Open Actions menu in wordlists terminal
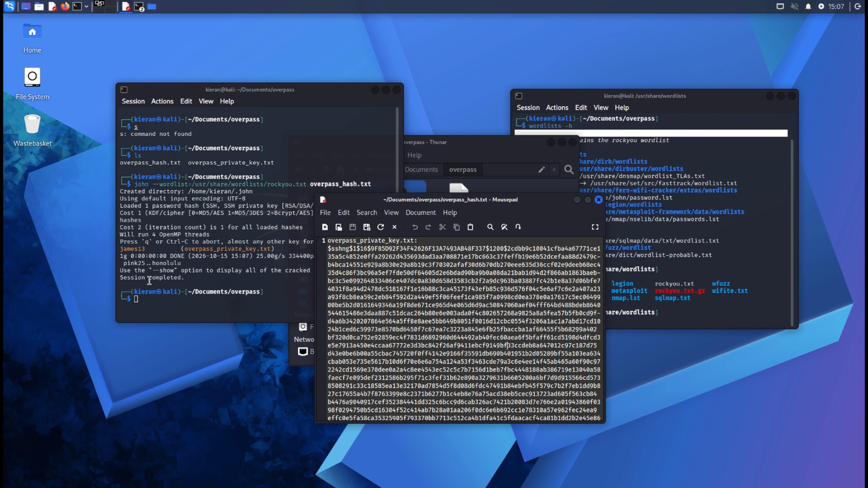This screenshot has width=868, height=488. click(x=557, y=108)
